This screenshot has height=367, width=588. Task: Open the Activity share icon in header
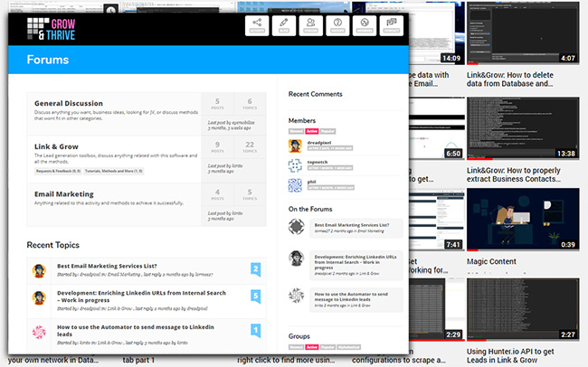pyautogui.click(x=258, y=25)
